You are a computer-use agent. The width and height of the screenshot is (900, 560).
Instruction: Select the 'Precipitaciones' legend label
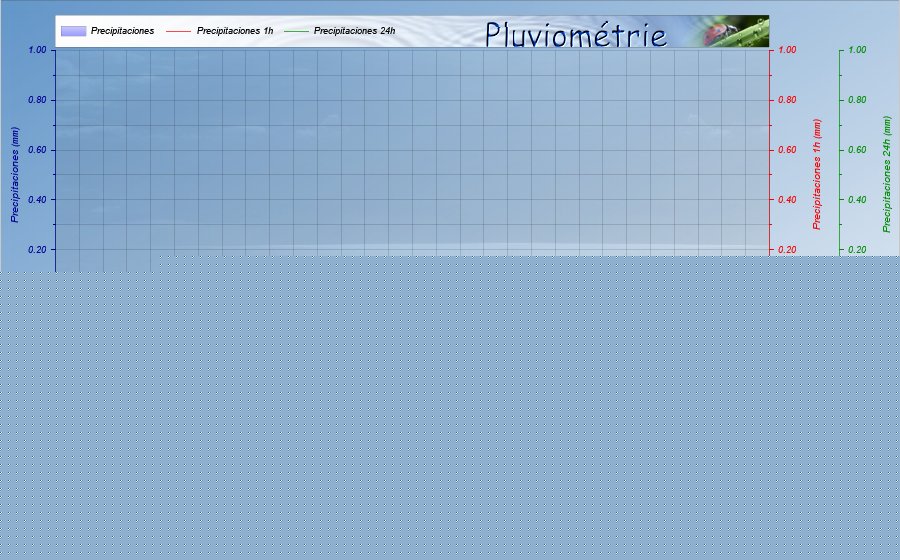click(122, 31)
